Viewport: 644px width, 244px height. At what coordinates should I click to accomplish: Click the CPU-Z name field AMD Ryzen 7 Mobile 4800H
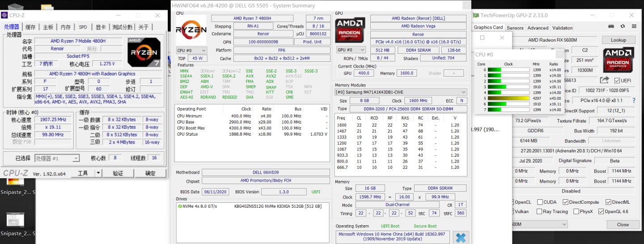[x=78, y=41]
